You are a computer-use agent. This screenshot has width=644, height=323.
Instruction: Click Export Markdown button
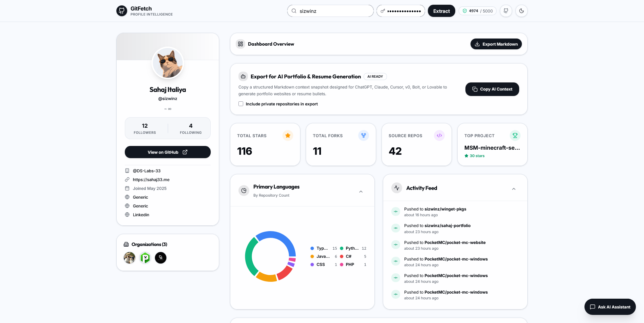(496, 44)
